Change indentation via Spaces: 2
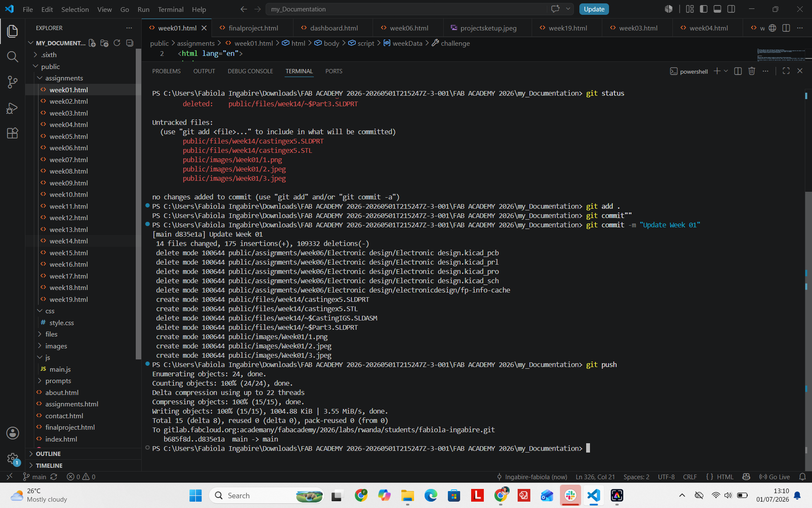Image resolution: width=812 pixels, height=508 pixels. pos(636,477)
